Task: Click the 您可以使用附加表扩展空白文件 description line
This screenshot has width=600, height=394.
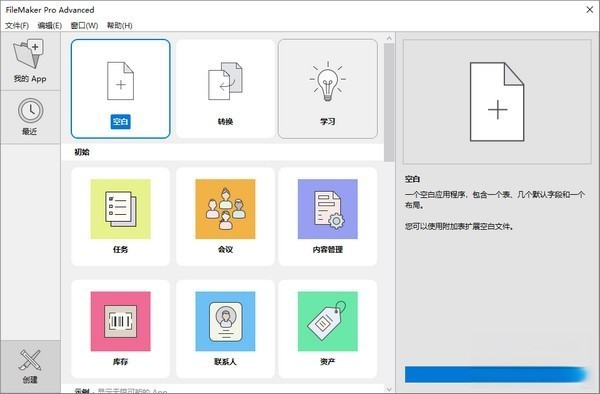Action: (459, 226)
